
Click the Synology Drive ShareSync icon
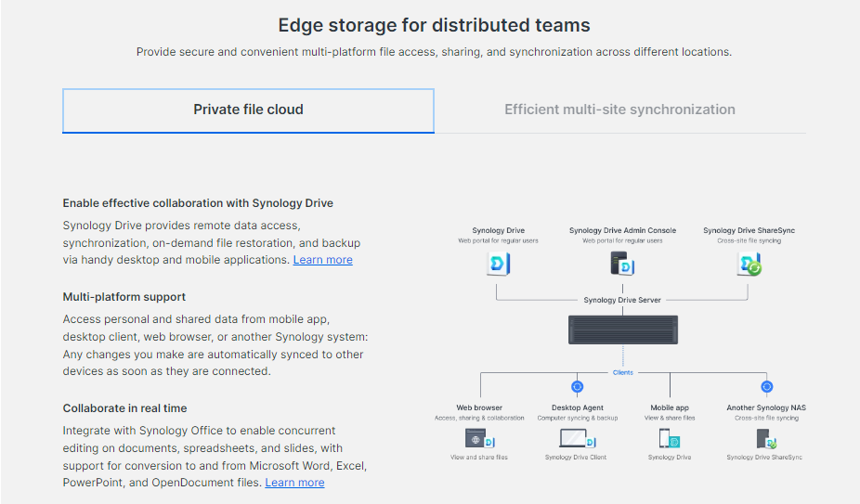point(749,265)
